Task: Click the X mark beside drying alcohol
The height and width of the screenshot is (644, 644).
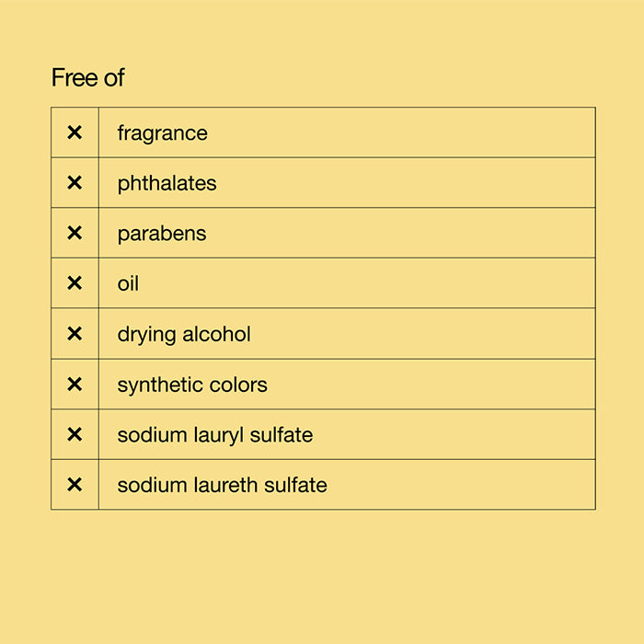Action: (75, 334)
